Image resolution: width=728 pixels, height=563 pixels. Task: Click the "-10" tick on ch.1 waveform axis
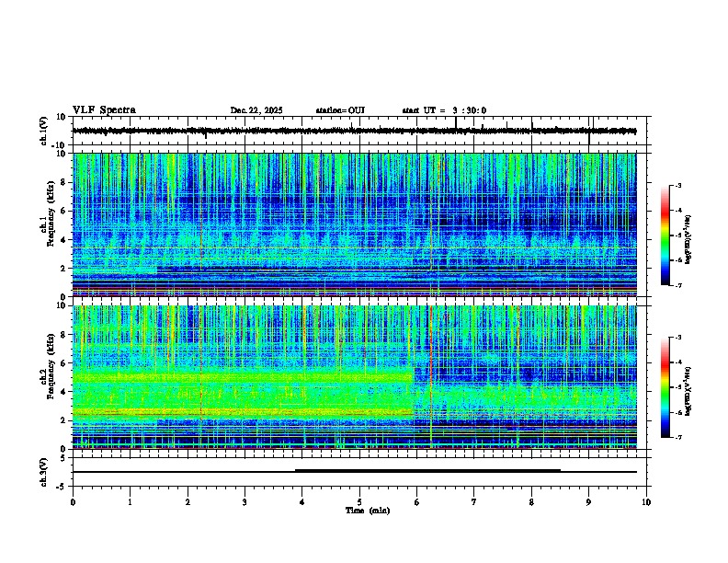point(59,145)
